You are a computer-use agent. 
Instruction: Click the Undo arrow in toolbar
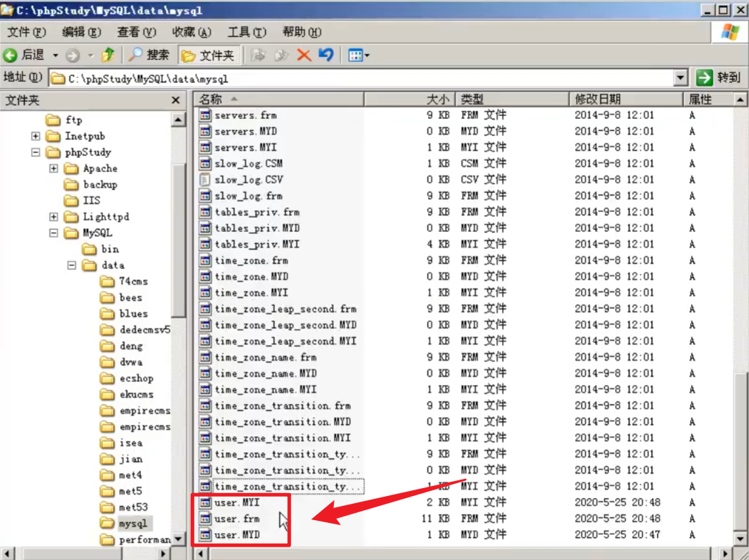tap(326, 55)
